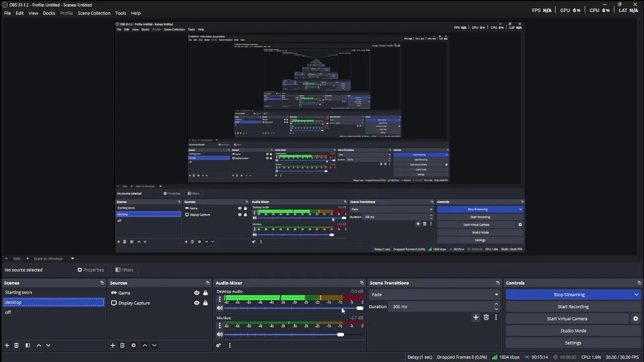Select the 'Starting soon' scene
This screenshot has height=362, width=644.
click(54, 293)
